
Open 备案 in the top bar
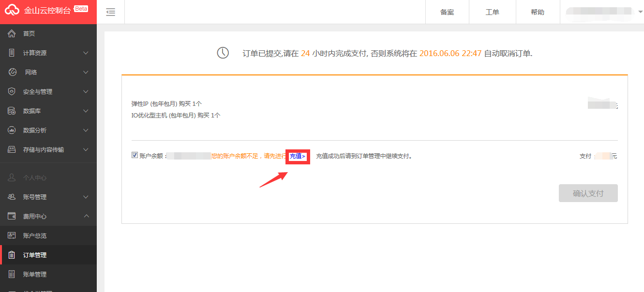[447, 12]
